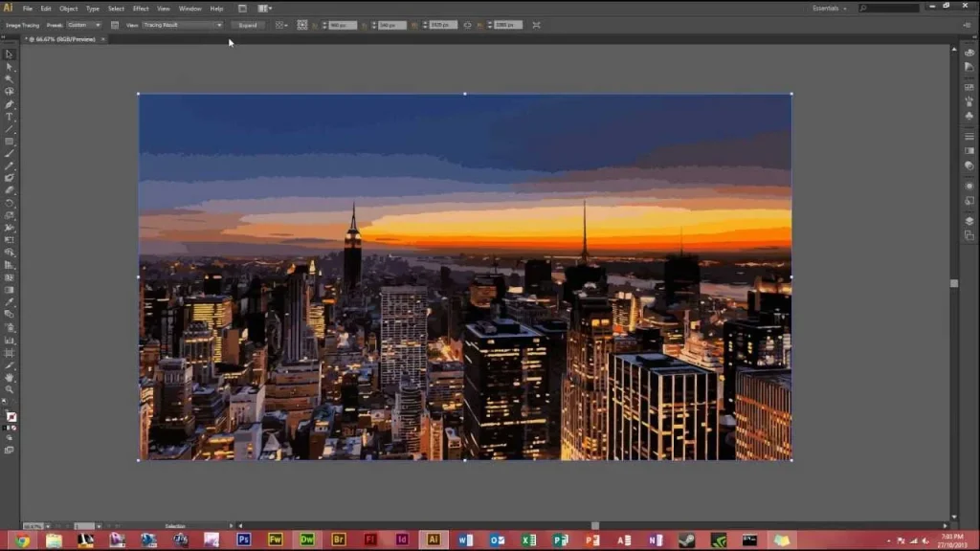
Task: Select the Shape Builder tool
Action: coord(9,253)
